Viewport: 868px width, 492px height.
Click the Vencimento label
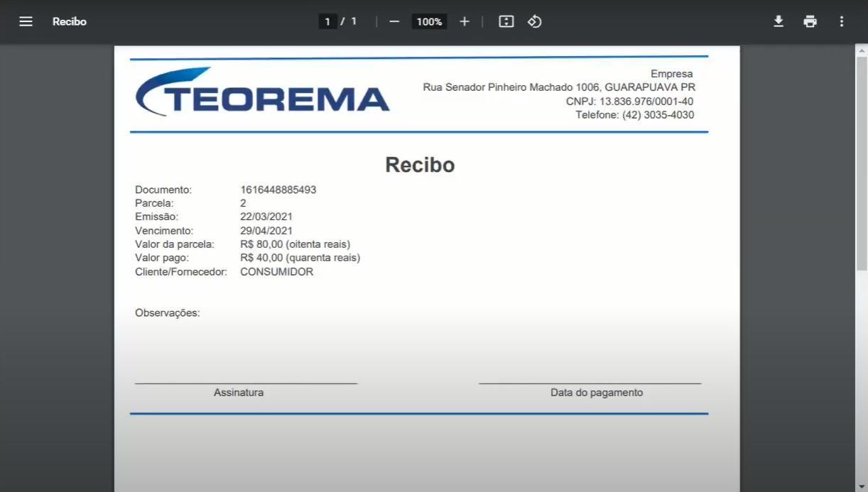coord(164,231)
